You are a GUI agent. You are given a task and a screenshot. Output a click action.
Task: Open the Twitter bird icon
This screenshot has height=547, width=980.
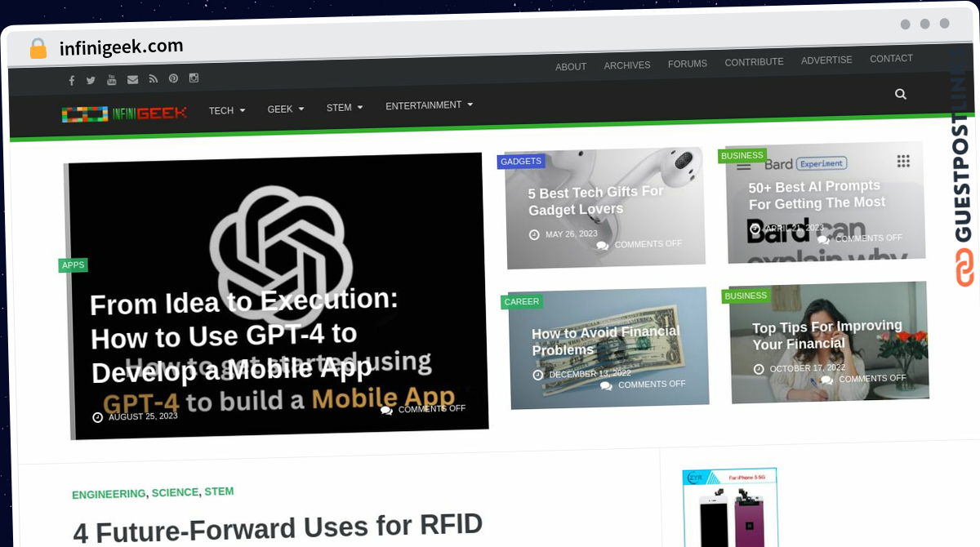pos(91,80)
